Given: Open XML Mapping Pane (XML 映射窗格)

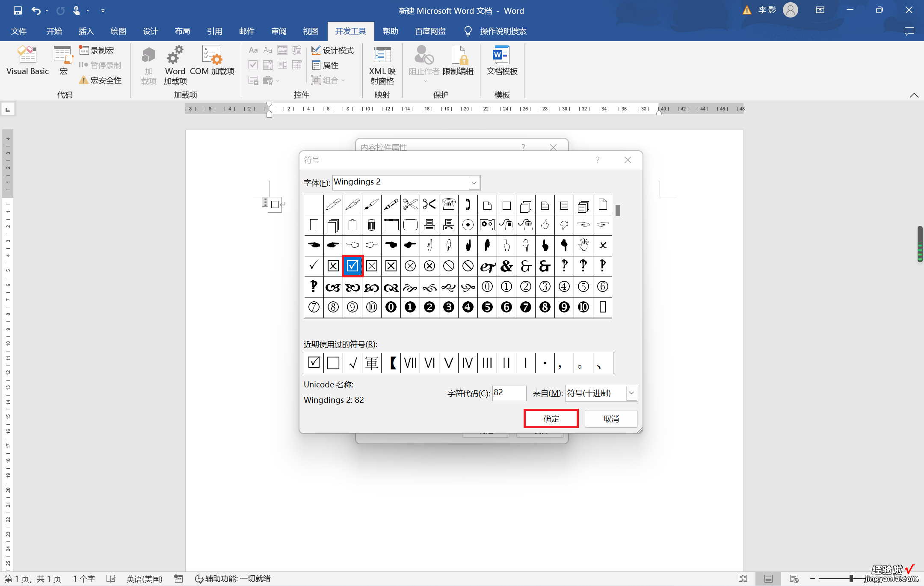Looking at the screenshot, I should point(382,65).
